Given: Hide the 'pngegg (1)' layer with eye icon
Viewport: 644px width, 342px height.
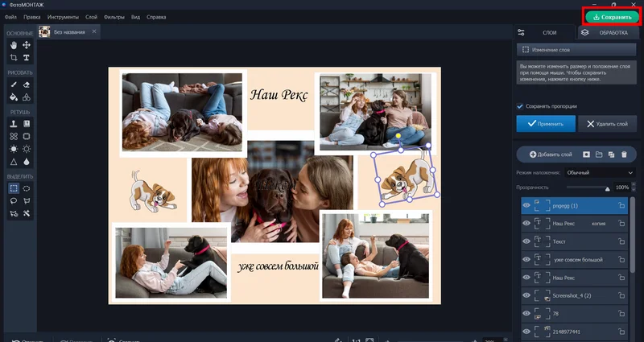Looking at the screenshot, I should [x=526, y=206].
